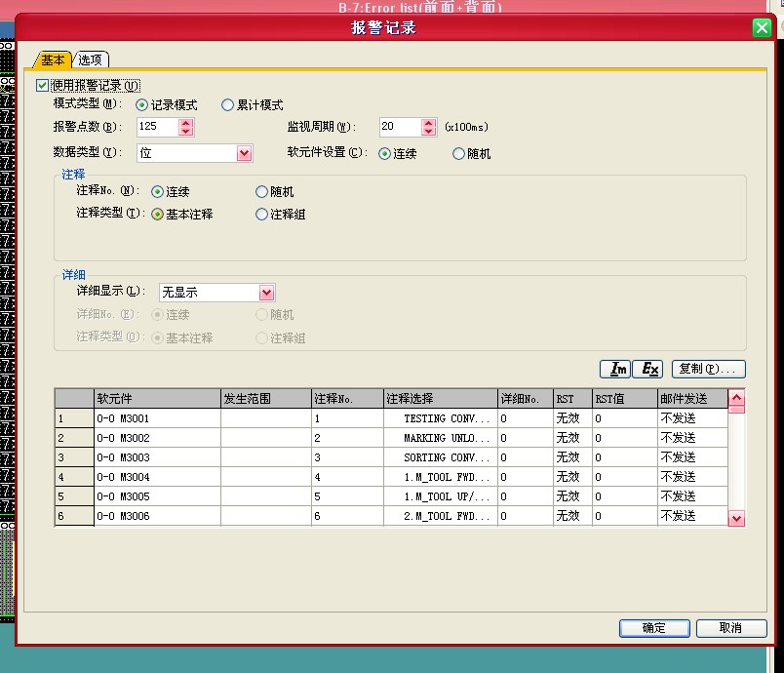Switch to the 选项 tab

coord(91,60)
